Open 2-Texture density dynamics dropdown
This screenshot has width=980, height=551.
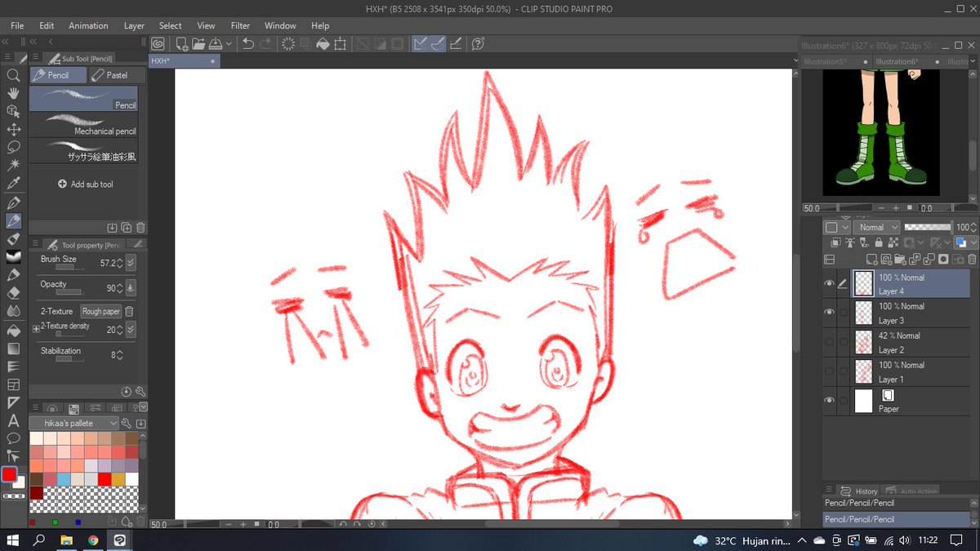coord(131,330)
